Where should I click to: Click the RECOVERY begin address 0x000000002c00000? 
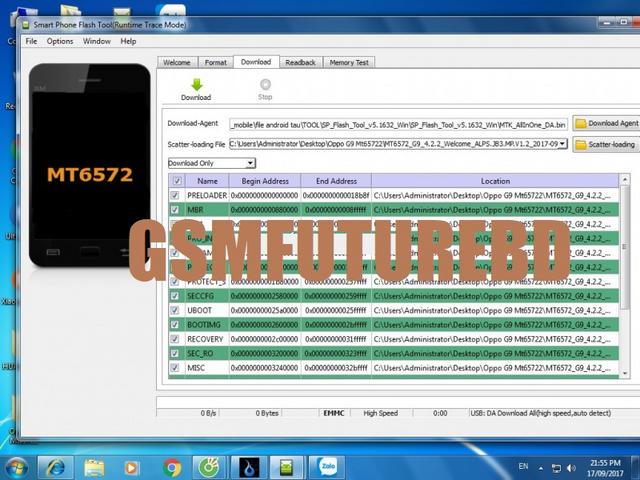[x=264, y=339]
